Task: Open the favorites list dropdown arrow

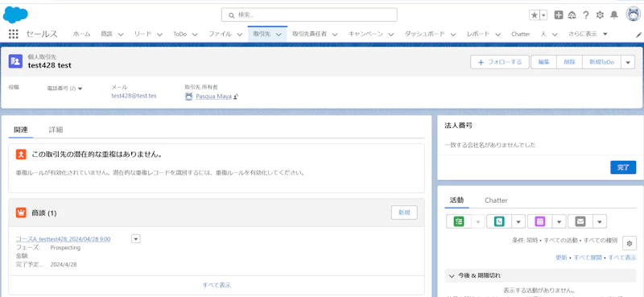Action: 543,15
